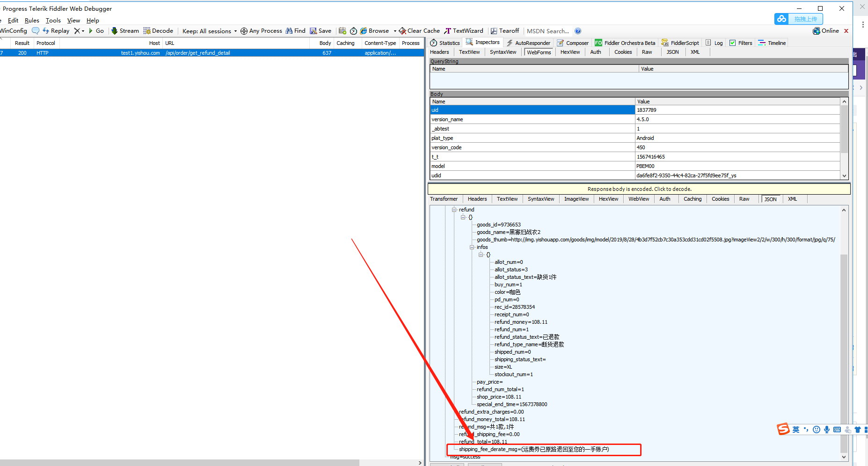Screen dimensions: 868x466
Task: Click Sogou soft keyboard icon
Action: pyautogui.click(x=837, y=430)
